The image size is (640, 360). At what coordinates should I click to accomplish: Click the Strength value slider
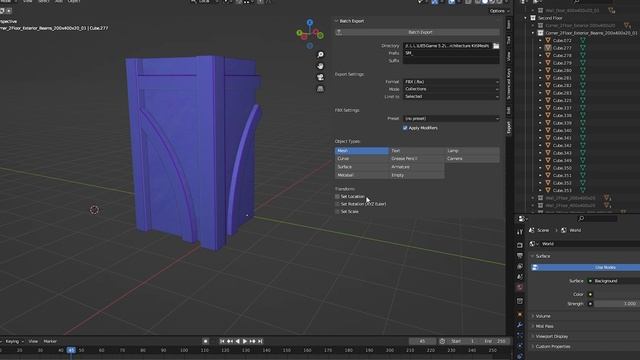tap(617, 304)
